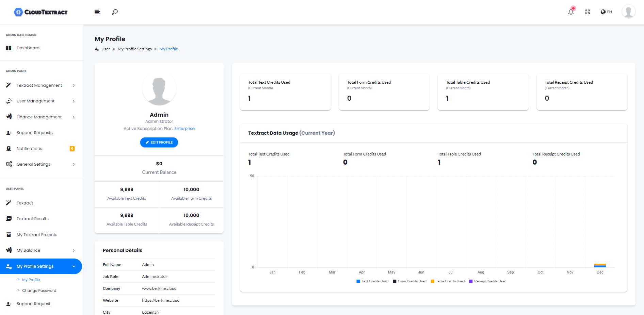Open the notifications bell icon

coord(571,12)
